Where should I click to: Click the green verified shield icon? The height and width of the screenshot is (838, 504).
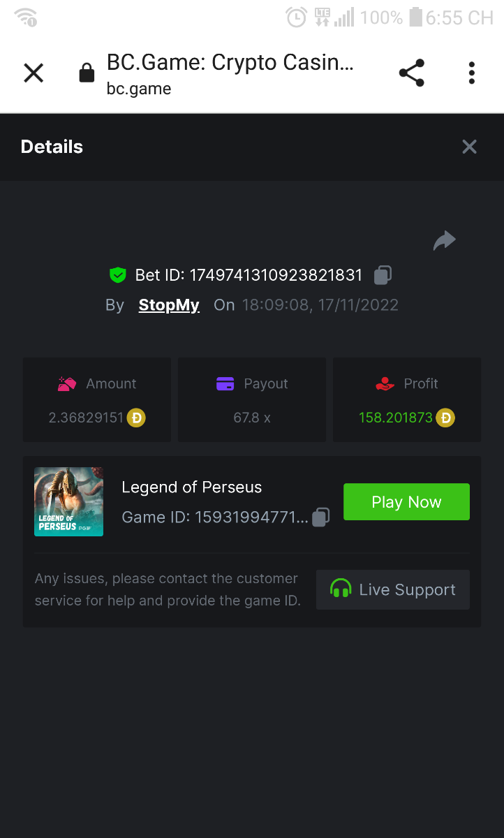click(117, 275)
